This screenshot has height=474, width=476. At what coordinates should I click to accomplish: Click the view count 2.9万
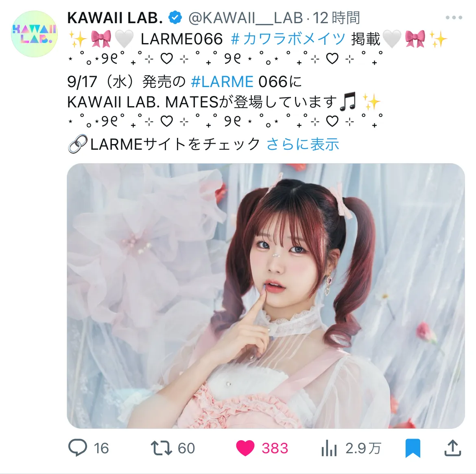[363, 448]
